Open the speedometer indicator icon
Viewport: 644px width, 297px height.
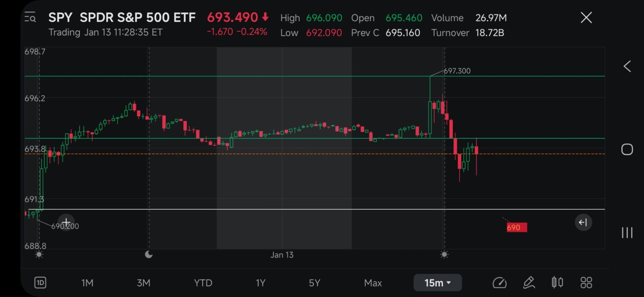coord(500,283)
